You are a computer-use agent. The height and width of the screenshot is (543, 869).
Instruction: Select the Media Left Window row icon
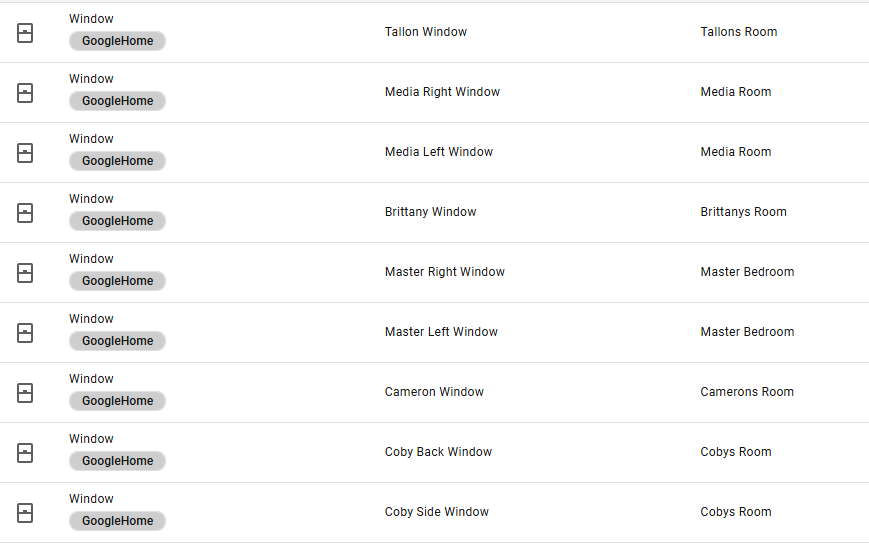tap(25, 153)
